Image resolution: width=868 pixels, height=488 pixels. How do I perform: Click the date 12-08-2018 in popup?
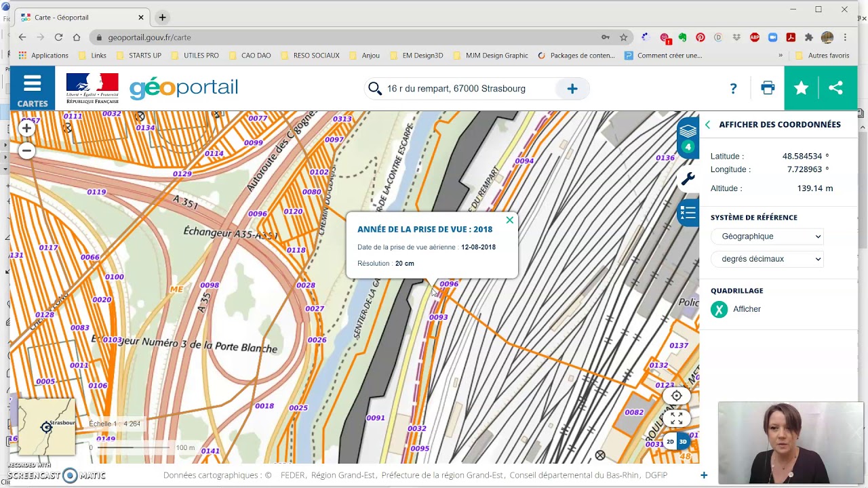pyautogui.click(x=478, y=247)
